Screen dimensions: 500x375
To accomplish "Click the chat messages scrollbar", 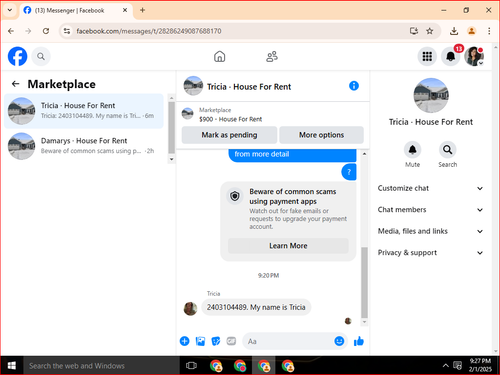I will pos(364,282).
